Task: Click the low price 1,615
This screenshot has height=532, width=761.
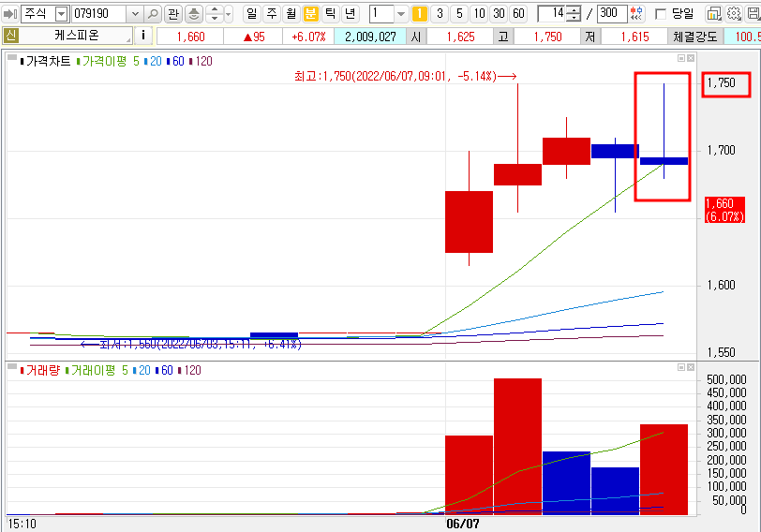Action: [x=634, y=37]
